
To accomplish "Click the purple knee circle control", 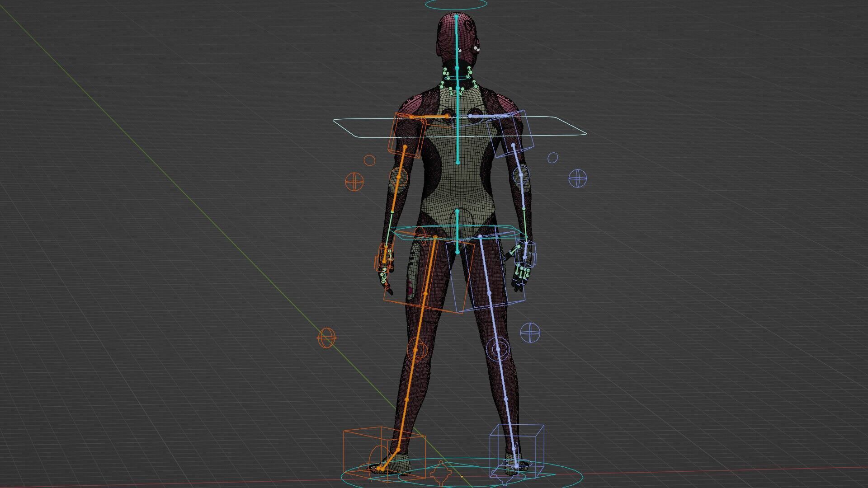I will pos(498,348).
